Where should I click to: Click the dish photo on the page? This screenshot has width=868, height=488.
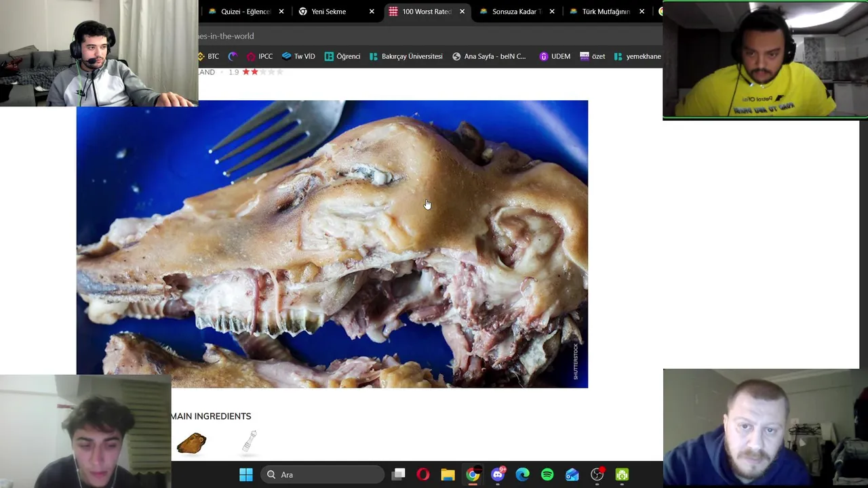point(332,244)
